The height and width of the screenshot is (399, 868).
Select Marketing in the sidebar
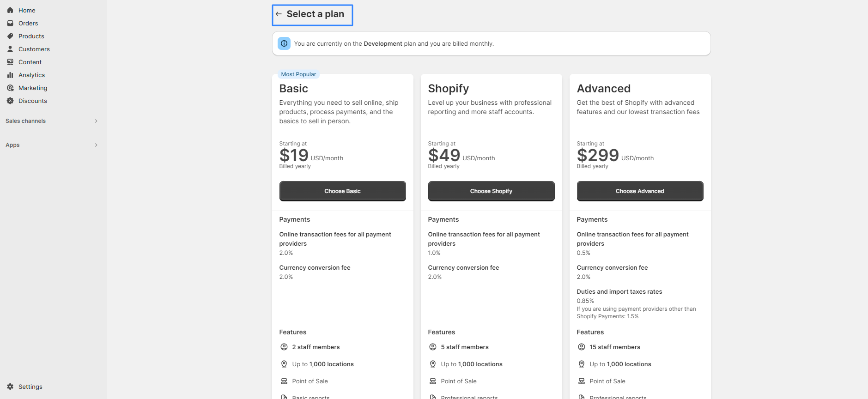[33, 88]
